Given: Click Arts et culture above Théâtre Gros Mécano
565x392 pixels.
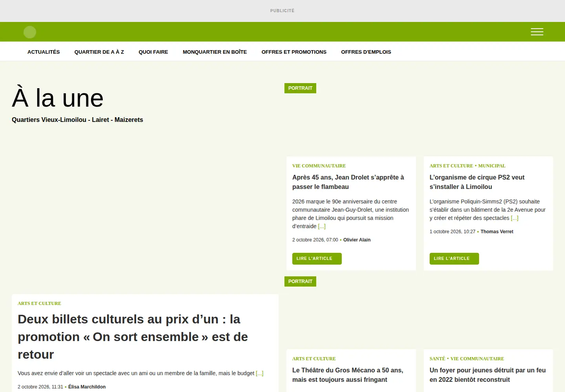Looking at the screenshot, I should (314, 359).
